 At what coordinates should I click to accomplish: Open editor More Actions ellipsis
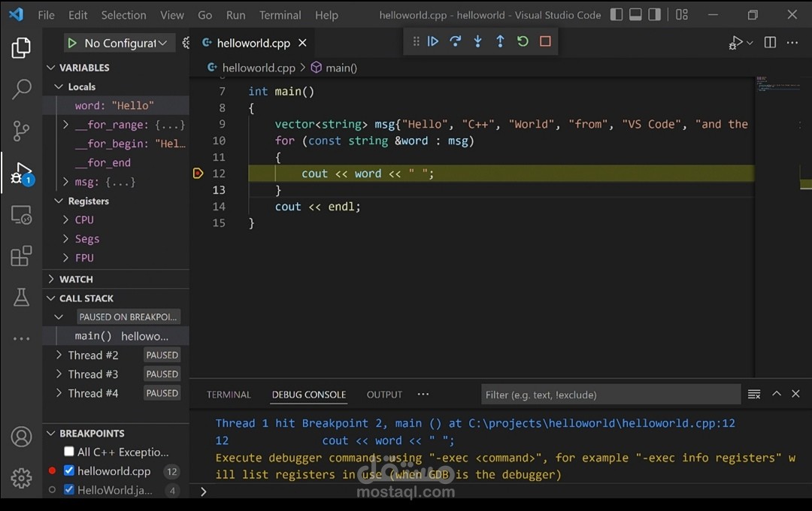tap(792, 42)
